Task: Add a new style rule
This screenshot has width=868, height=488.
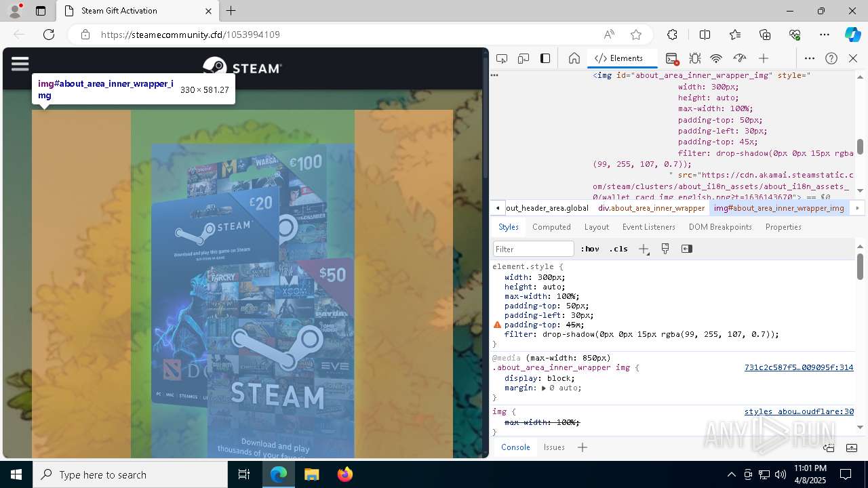Action: click(644, 249)
